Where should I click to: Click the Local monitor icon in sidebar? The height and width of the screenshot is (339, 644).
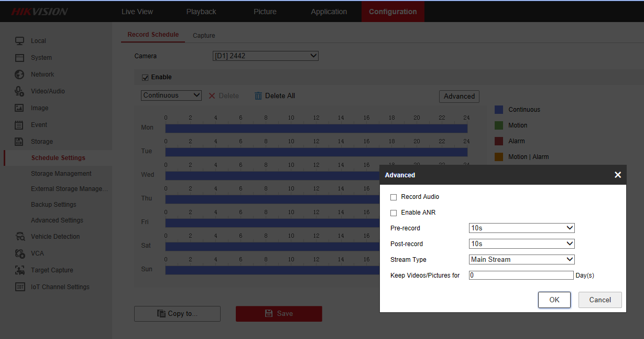coord(19,41)
